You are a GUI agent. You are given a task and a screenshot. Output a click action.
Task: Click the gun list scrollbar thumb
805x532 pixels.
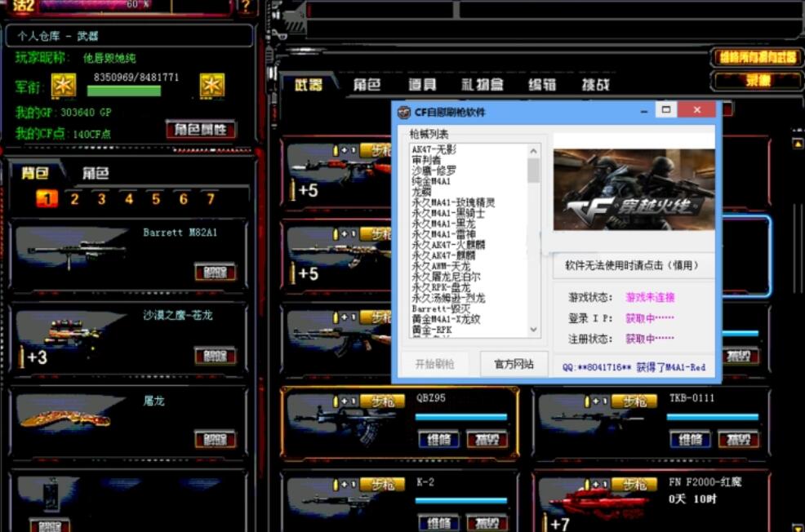click(533, 171)
